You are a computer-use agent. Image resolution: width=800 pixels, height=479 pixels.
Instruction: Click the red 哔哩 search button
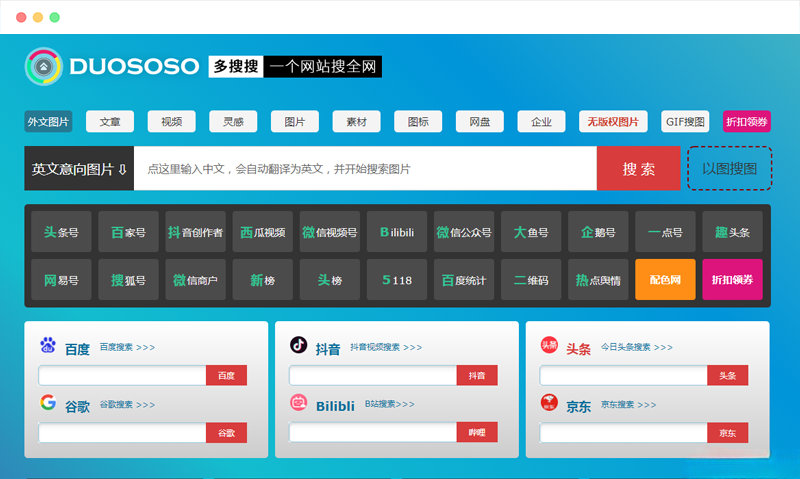(477, 432)
